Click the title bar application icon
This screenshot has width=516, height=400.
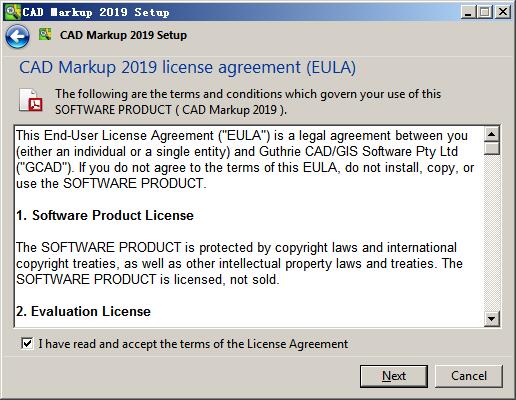pos(12,12)
